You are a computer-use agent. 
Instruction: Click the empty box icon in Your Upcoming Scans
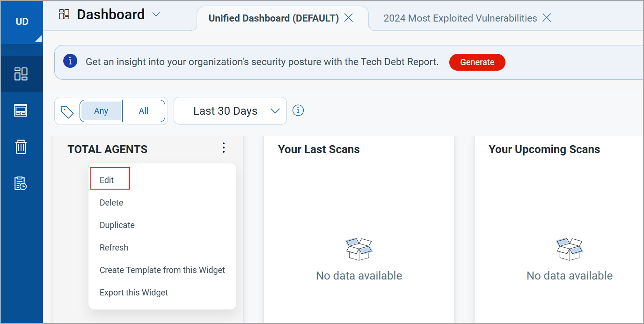tap(570, 249)
